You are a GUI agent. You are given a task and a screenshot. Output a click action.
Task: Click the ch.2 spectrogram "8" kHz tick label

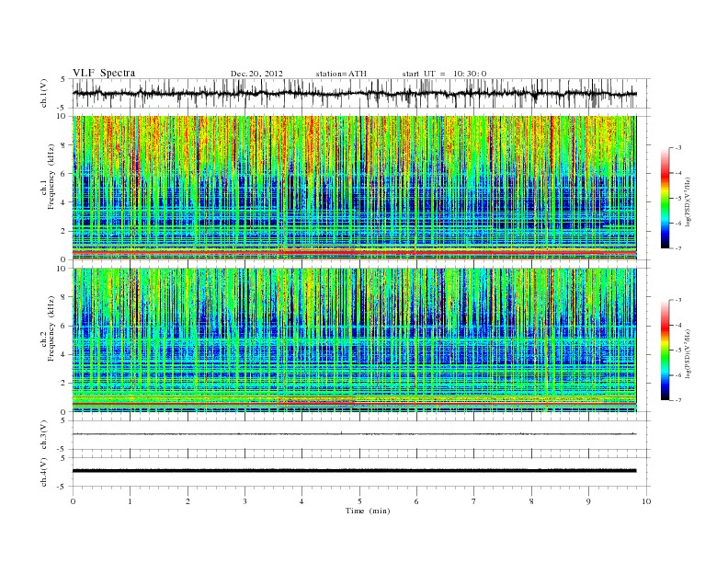tap(63, 297)
